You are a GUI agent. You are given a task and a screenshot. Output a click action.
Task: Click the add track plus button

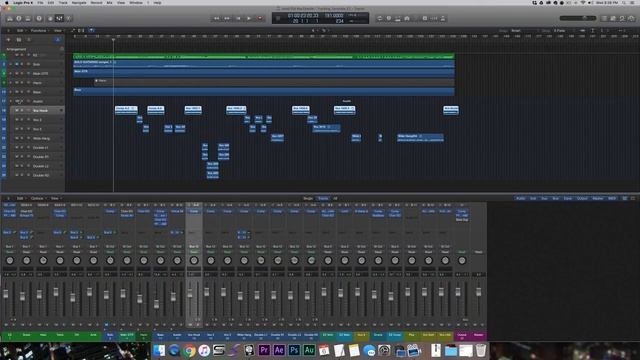click(x=8, y=40)
